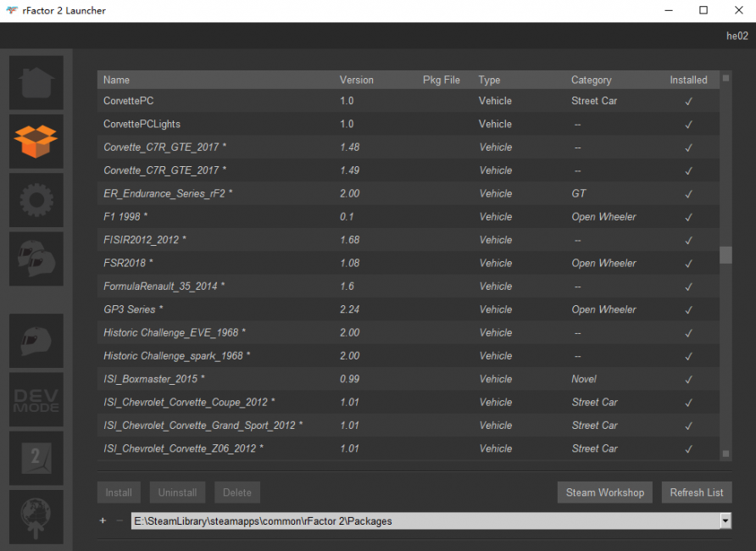Select ISI_Chevrolet_Corvette_Coupe_2012 row
756x551 pixels.
pyautogui.click(x=409, y=402)
